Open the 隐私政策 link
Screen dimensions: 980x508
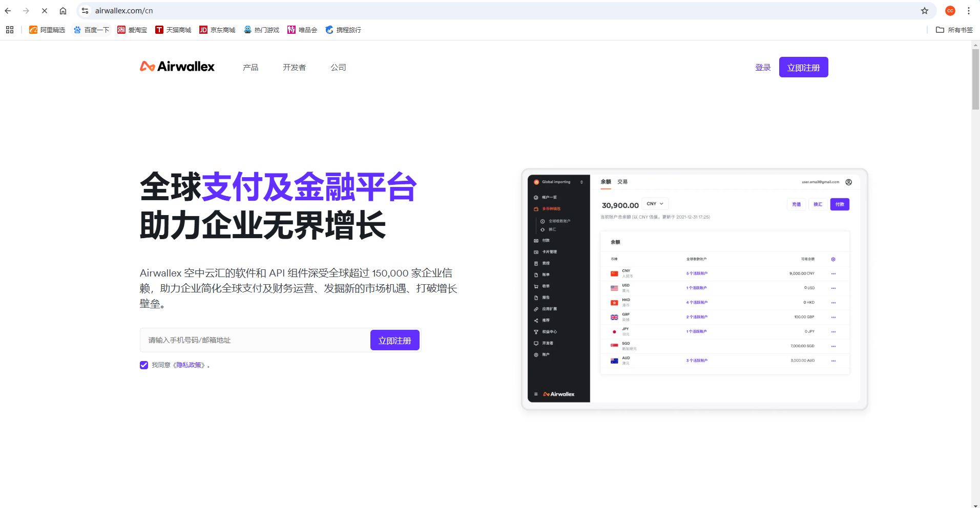[x=189, y=365]
